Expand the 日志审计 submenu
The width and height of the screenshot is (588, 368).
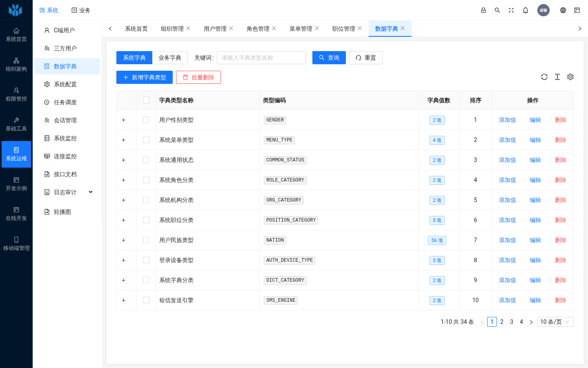pos(67,192)
